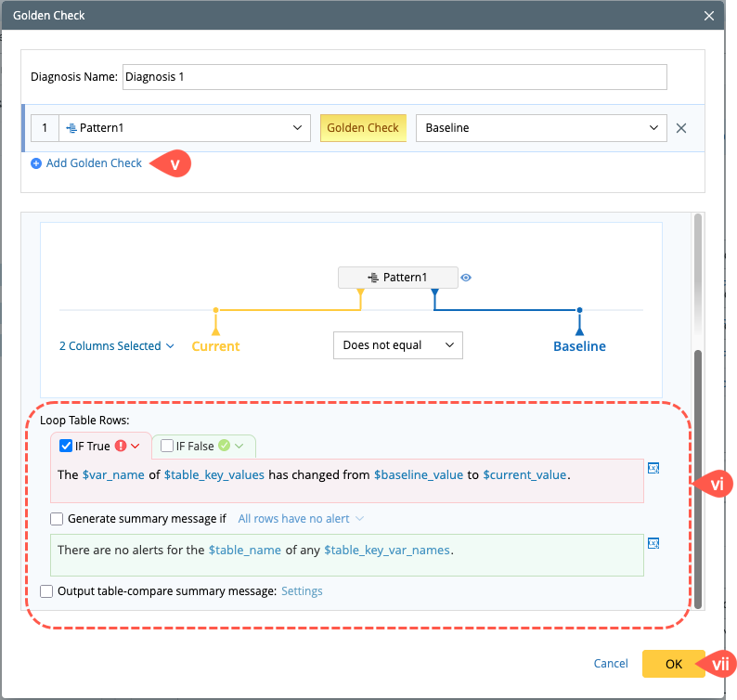This screenshot has width=737, height=700.
Task: Click OK to confirm Golden Check
Action: (x=673, y=664)
